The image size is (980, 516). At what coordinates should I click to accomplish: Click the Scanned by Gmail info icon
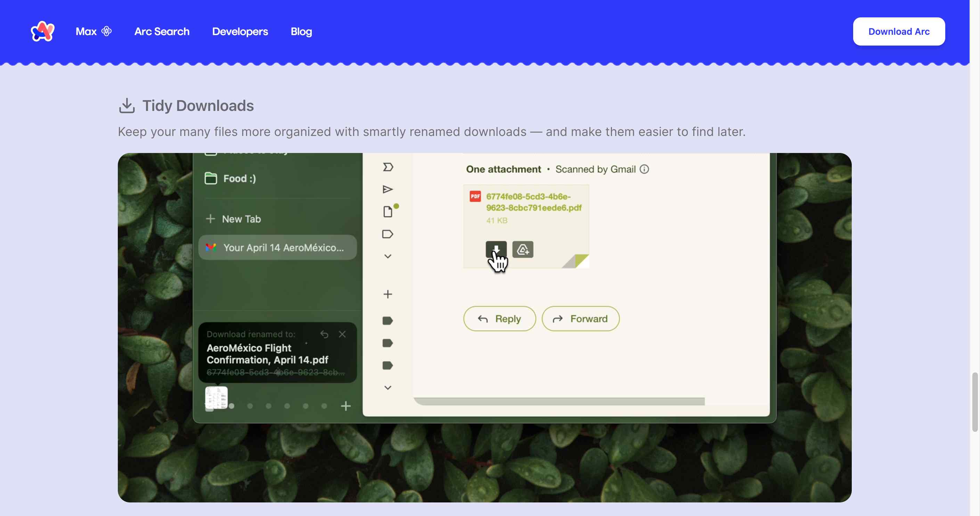coord(644,169)
